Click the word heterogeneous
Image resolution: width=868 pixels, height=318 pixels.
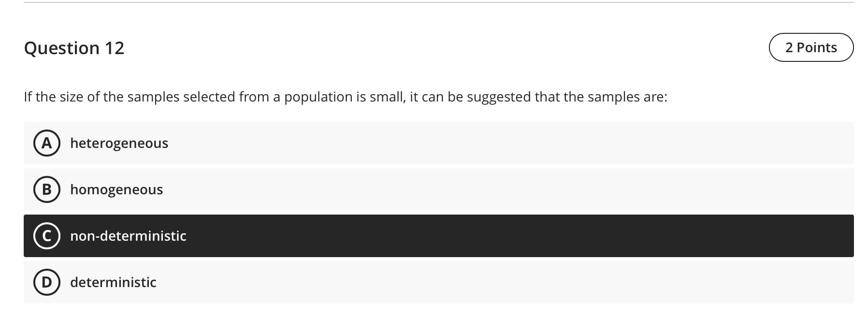pos(119,143)
